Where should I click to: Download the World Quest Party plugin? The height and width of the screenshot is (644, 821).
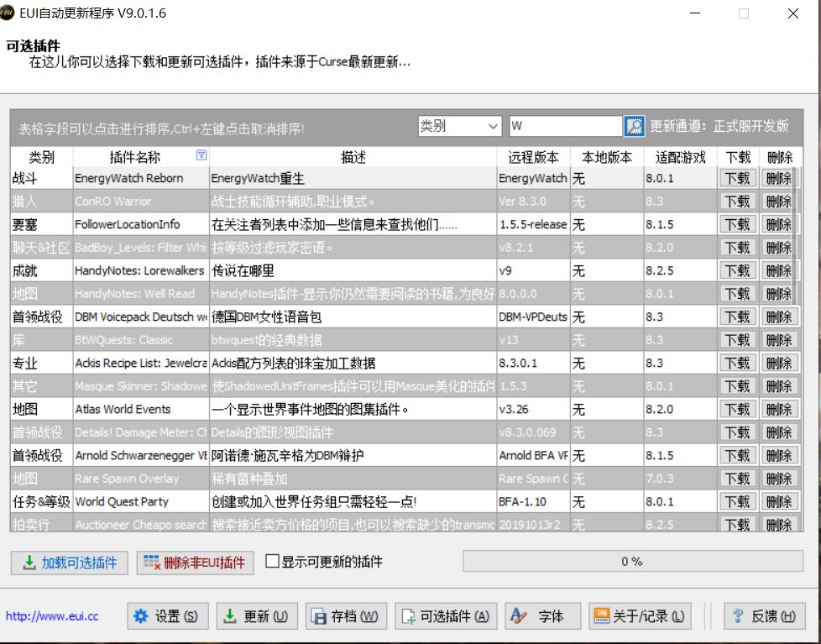(x=740, y=501)
